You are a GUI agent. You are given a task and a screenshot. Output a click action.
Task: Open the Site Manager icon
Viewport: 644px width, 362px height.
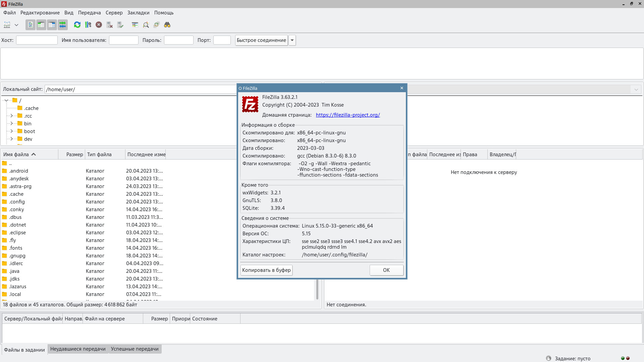tap(7, 25)
